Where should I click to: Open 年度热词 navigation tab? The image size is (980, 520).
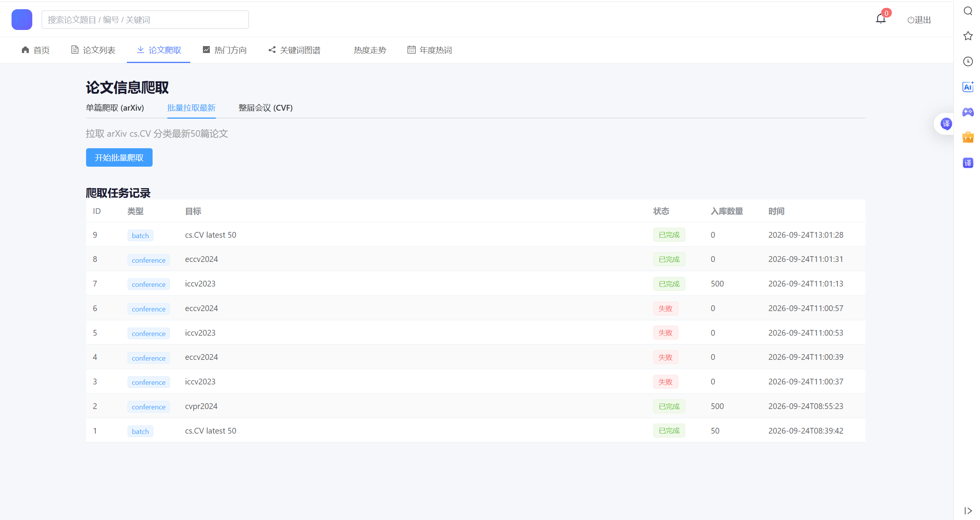tap(430, 50)
